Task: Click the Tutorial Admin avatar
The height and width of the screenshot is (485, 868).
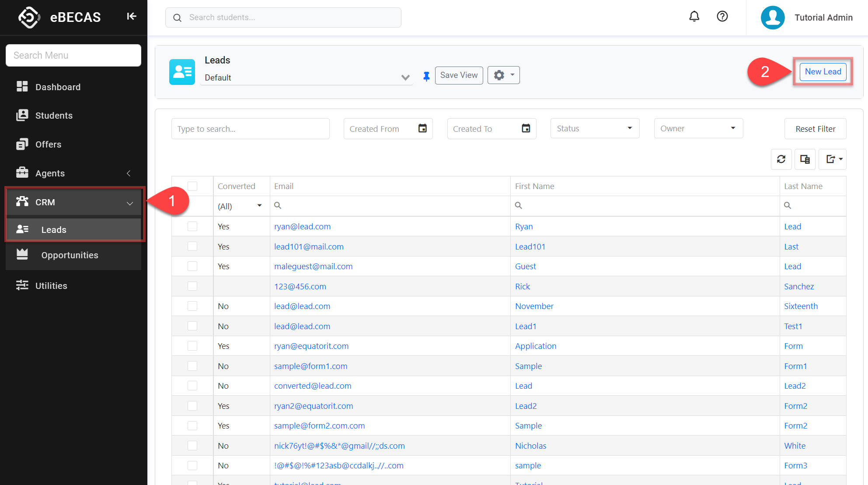Action: 773,18
